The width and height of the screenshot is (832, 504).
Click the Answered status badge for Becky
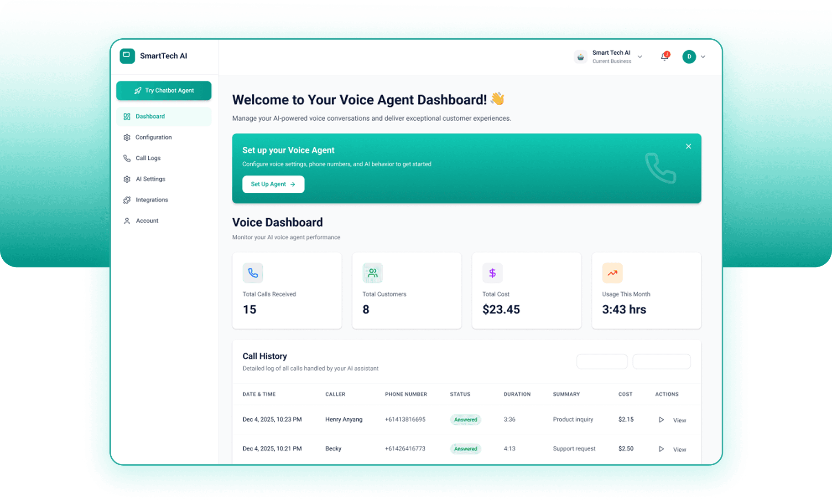point(465,448)
